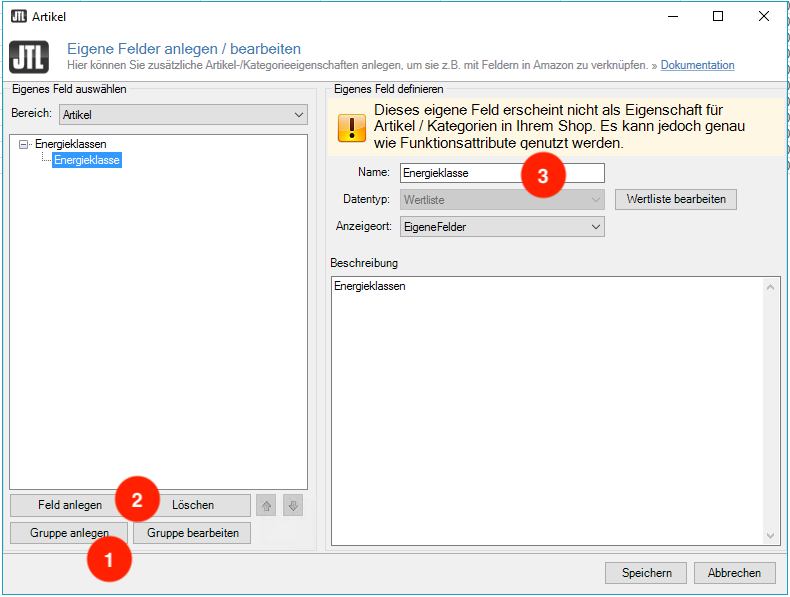Click the 'Eigenes Feld definieren' group label
Screen dimensions: 790x597
click(x=388, y=89)
